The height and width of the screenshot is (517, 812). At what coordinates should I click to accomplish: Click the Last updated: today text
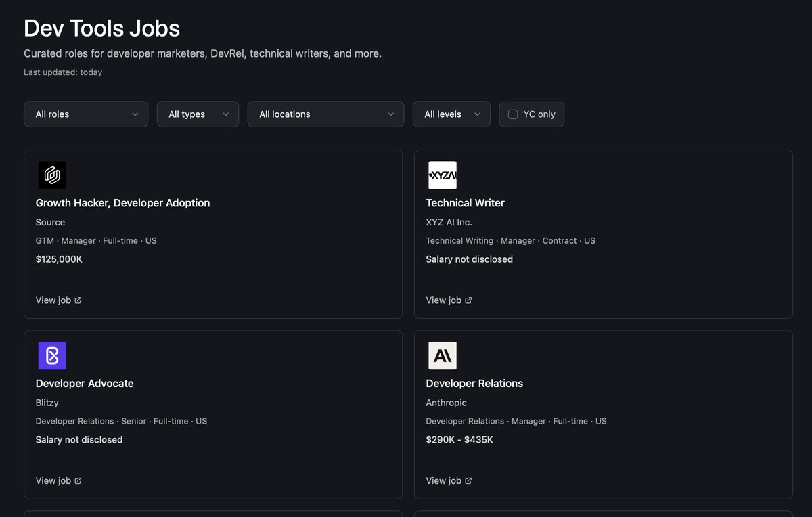pos(63,72)
